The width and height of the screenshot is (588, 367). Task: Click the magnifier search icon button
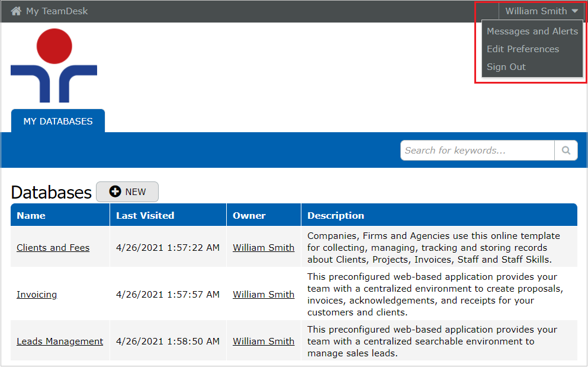tap(566, 151)
